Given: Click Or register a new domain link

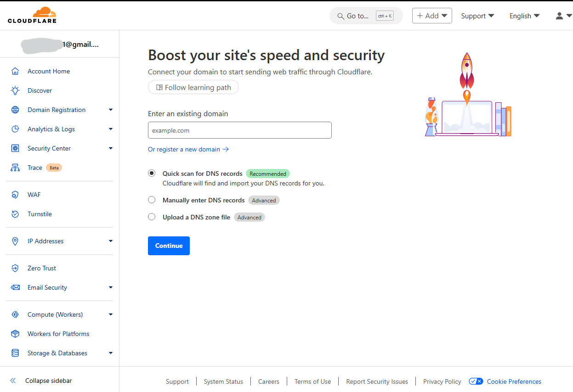Looking at the screenshot, I should tap(188, 149).
